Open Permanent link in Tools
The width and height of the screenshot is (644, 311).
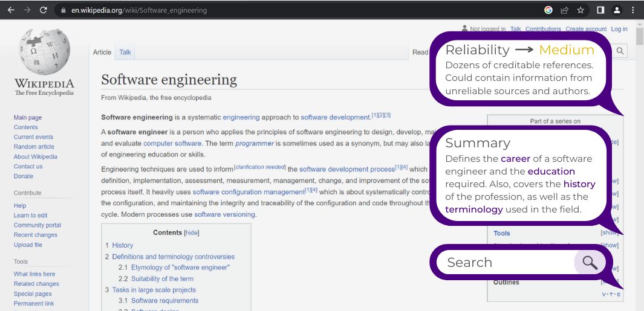point(34,304)
